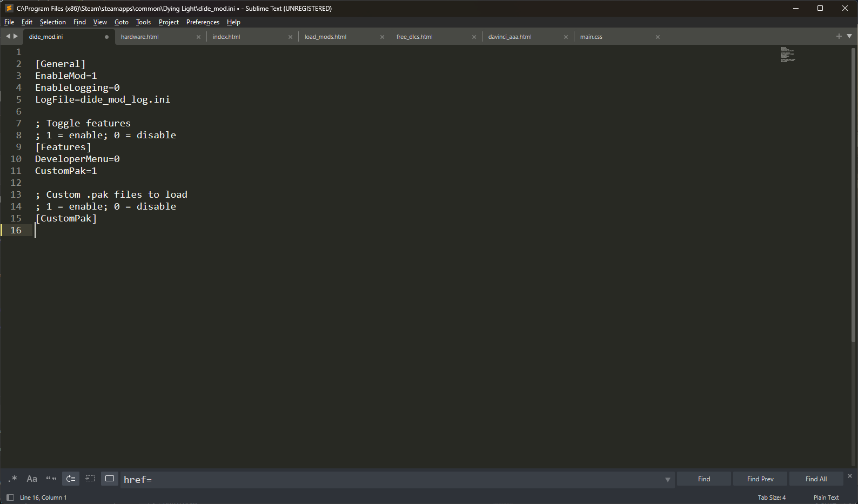
Task: Click the Sublime Text app icon in title bar
Action: tap(9, 8)
